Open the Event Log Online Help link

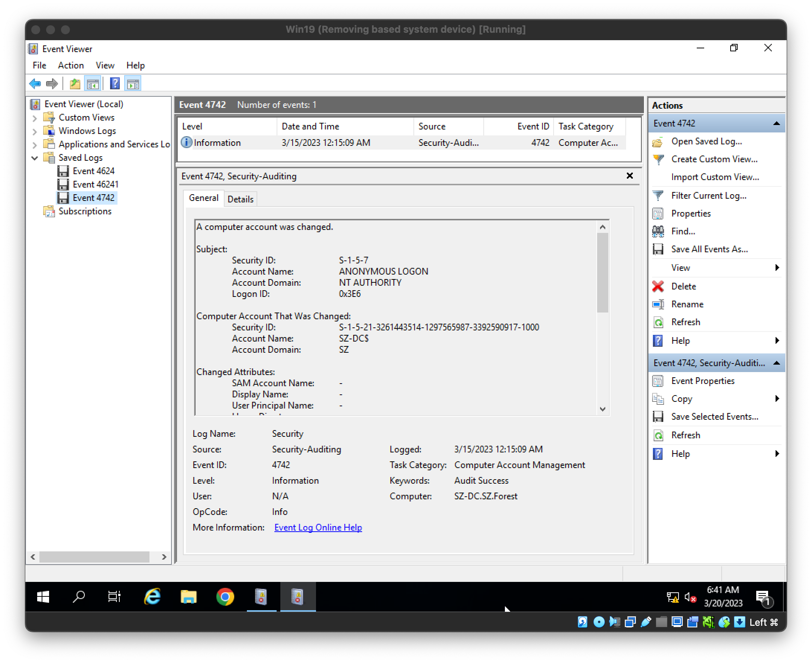tap(318, 528)
